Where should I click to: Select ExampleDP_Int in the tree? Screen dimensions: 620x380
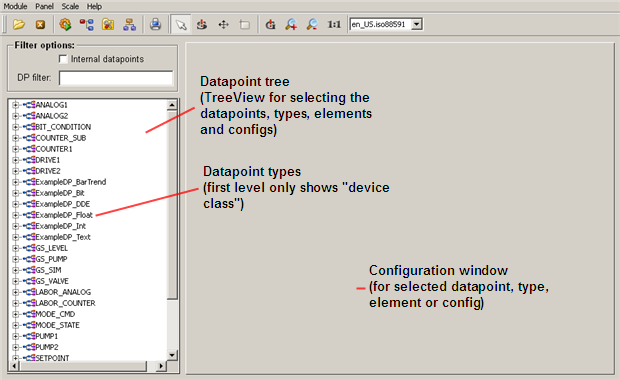coord(60,226)
